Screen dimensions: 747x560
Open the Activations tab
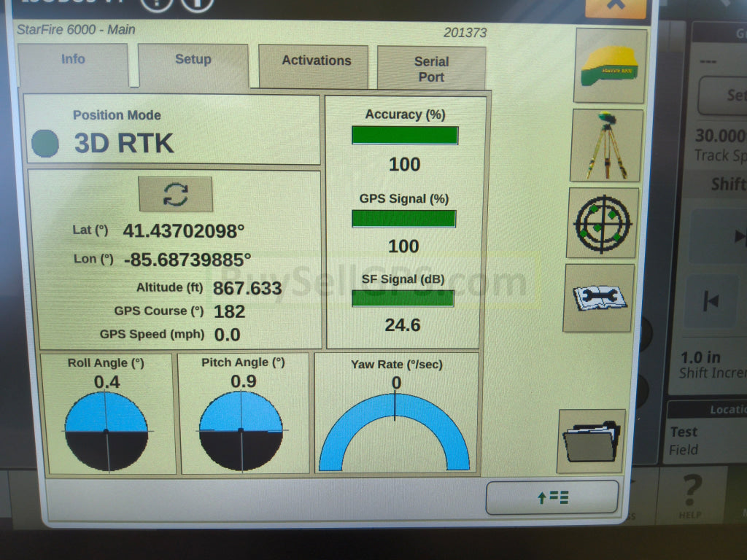coord(314,65)
